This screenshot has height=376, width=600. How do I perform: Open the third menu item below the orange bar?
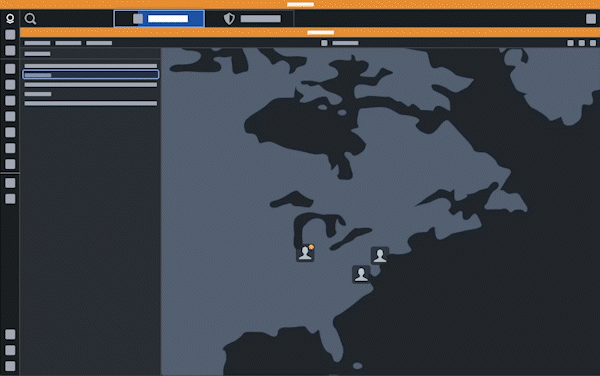point(99,43)
